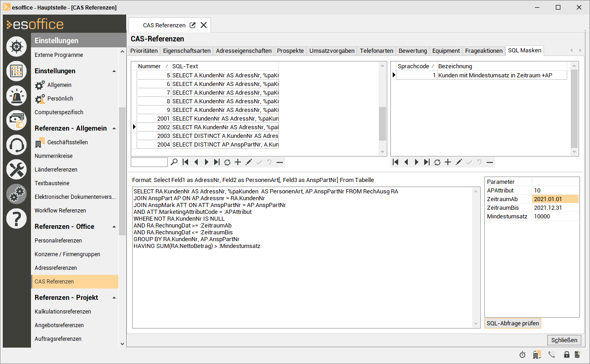The width and height of the screenshot is (590, 364).
Task: Open the alarm siren module icon
Action: click(16, 96)
